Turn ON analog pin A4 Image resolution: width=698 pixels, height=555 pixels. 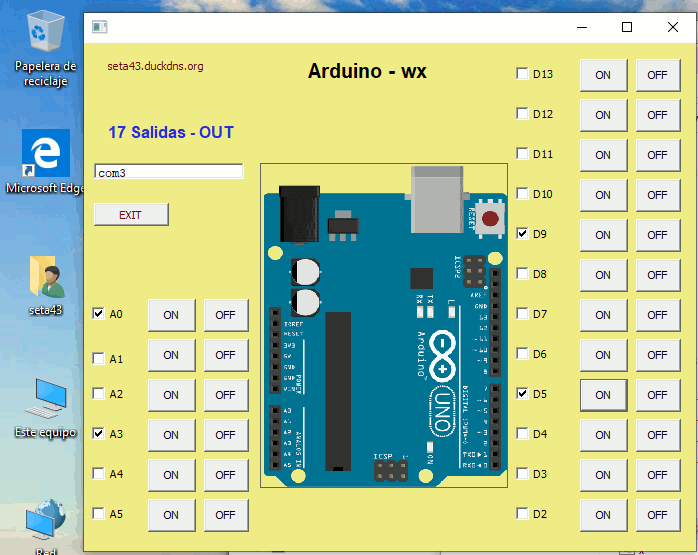171,475
